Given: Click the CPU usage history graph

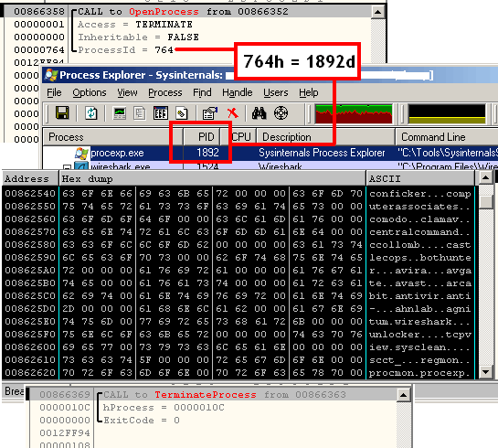Looking at the screenshot, I should click(x=354, y=113).
